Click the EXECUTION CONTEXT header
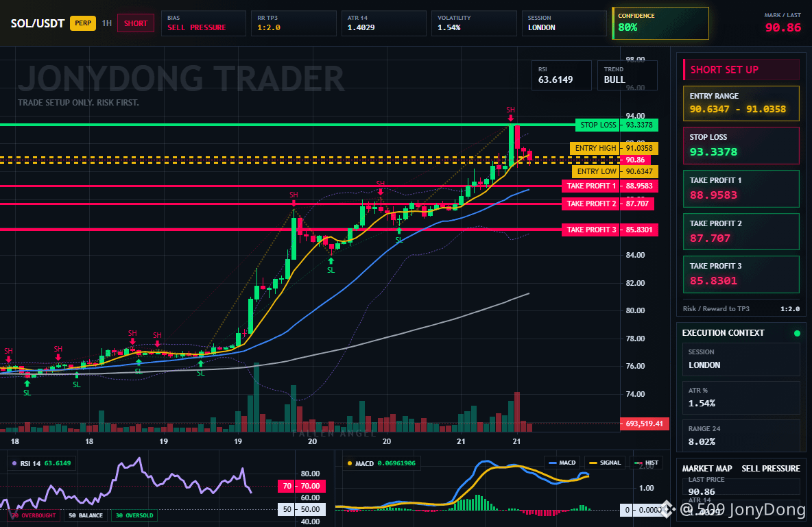The height and width of the screenshot is (527, 812). pyautogui.click(x=723, y=333)
